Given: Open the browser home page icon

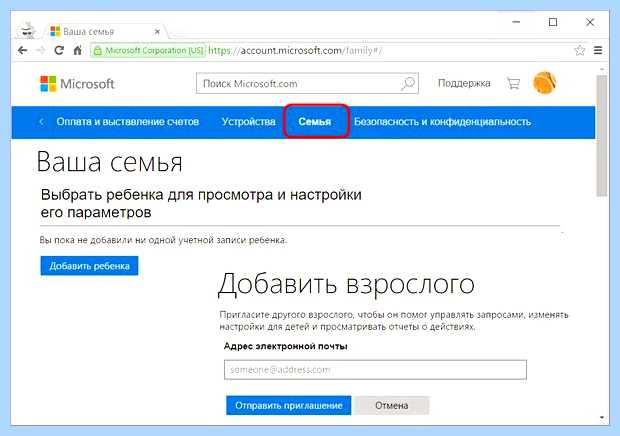Looking at the screenshot, I should pos(78,51).
